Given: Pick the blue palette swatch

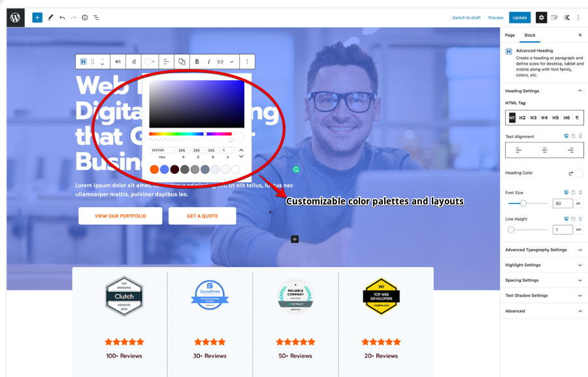Looking at the screenshot, I should pyautogui.click(x=164, y=170).
